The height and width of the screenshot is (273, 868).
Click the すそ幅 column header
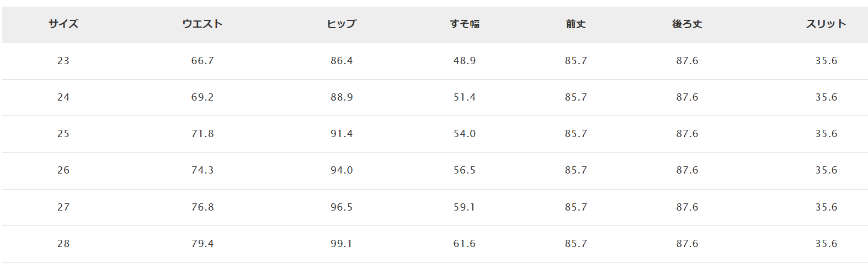click(465, 24)
